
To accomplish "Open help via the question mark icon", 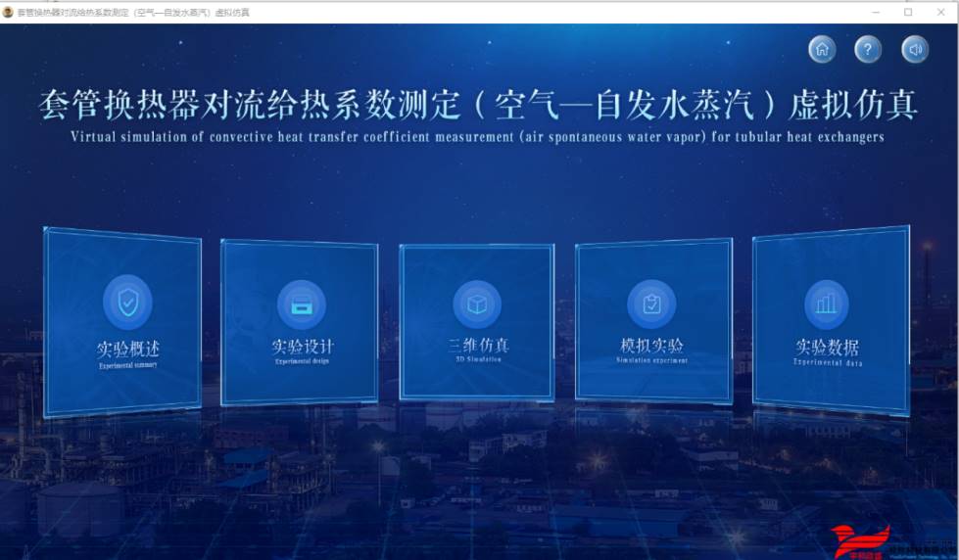I will pos(868,49).
